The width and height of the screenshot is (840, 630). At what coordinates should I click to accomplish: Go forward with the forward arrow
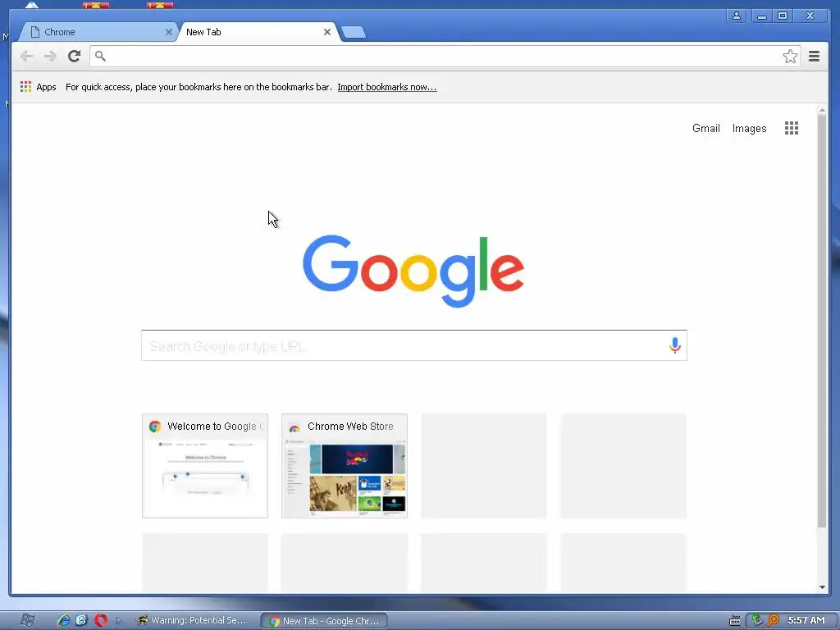(50, 57)
